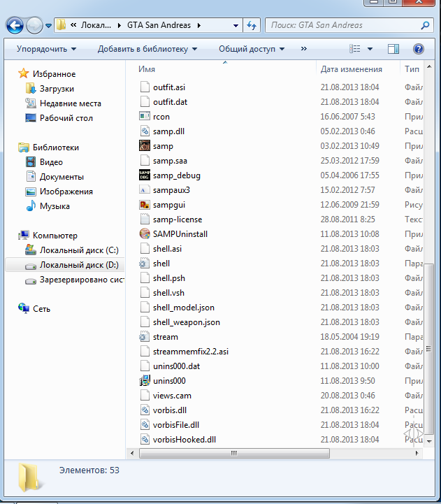Click the samp application icon

pyautogui.click(x=145, y=145)
